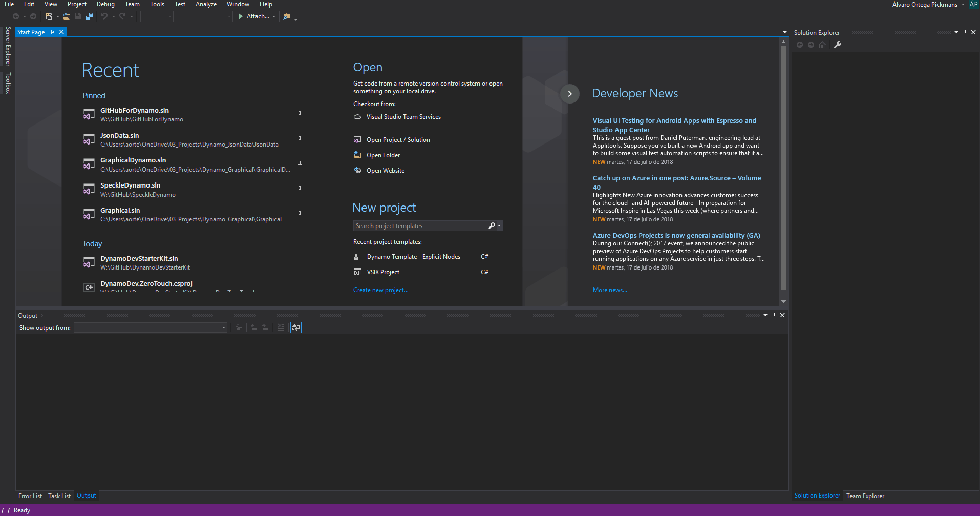980x516 pixels.
Task: Click the Solution Explorer Forward arrow icon
Action: tap(811, 45)
